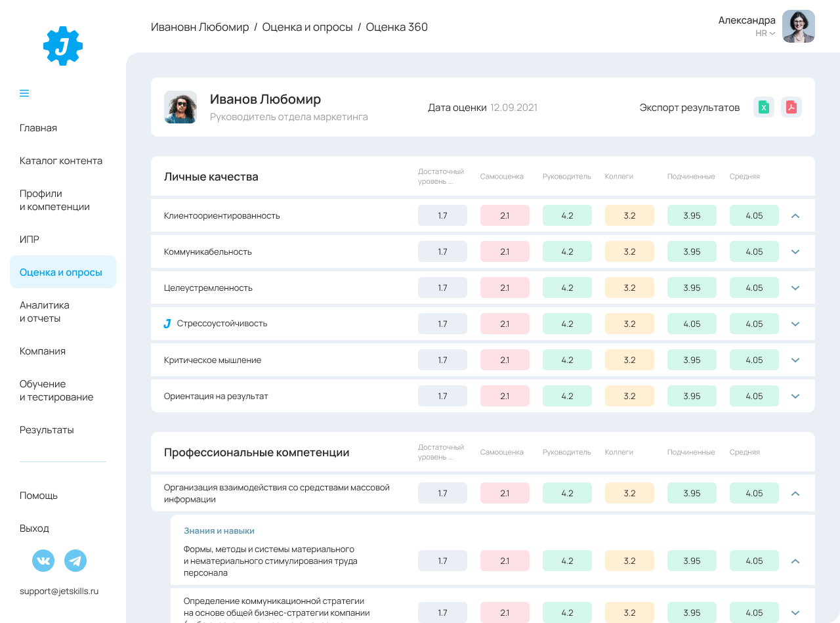The width and height of the screenshot is (840, 623).
Task: Collapse the Формы, методы и системы row
Action: [x=795, y=561]
